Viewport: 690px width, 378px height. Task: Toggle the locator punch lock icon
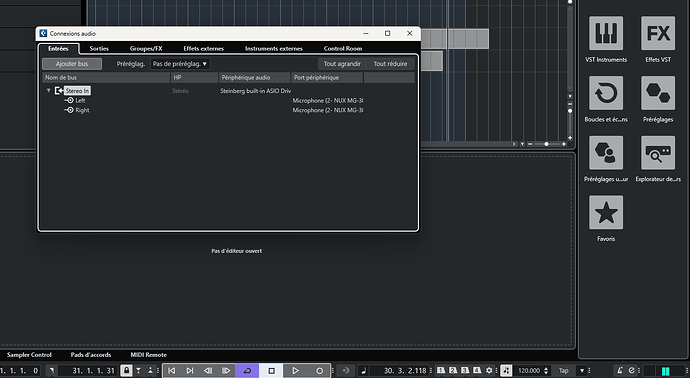click(x=126, y=371)
